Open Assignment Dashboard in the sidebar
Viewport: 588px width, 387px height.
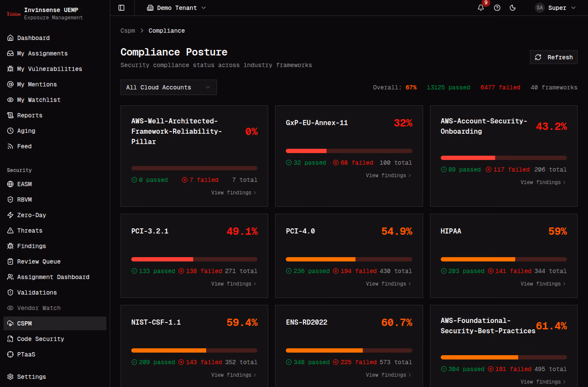[55, 277]
